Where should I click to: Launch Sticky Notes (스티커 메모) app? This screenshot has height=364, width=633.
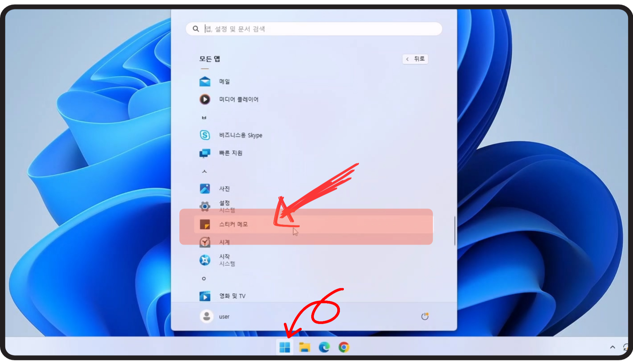click(233, 224)
